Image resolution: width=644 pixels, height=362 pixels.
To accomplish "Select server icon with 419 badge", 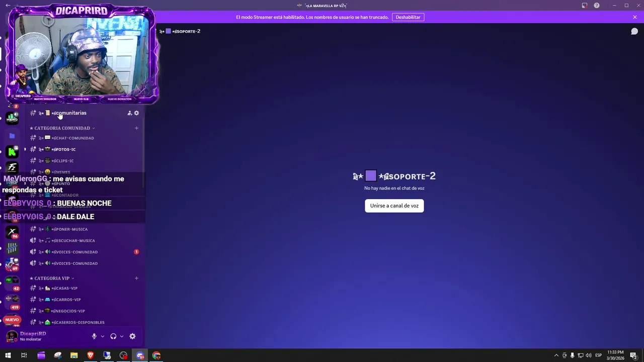I will (x=12, y=302).
